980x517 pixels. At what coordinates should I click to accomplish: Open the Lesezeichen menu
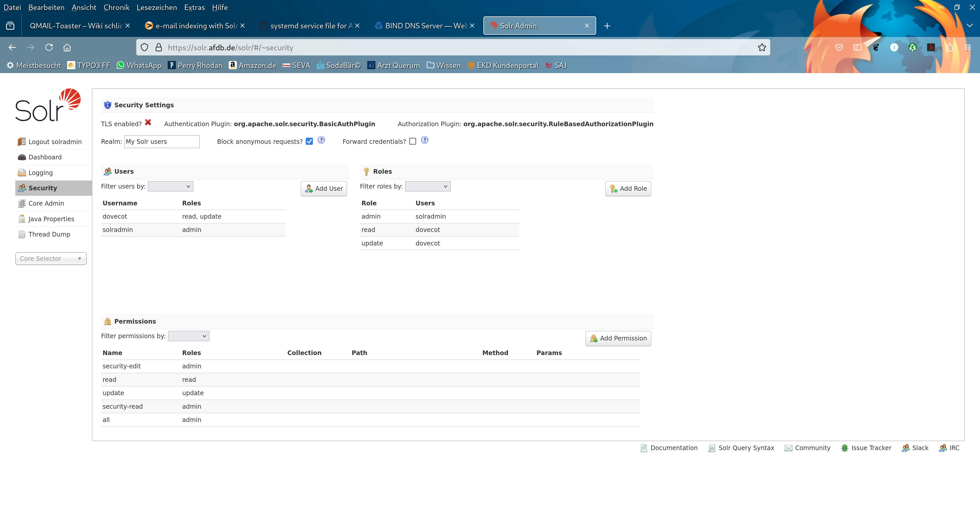(x=156, y=7)
